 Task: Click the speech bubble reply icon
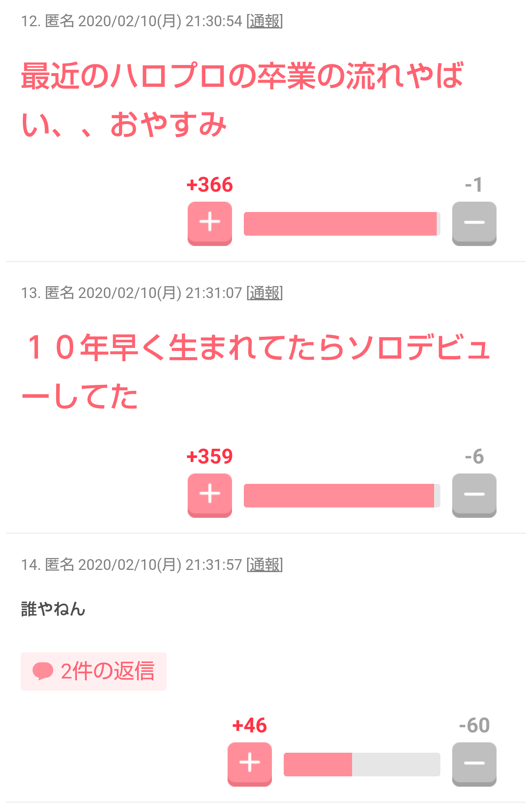click(43, 671)
